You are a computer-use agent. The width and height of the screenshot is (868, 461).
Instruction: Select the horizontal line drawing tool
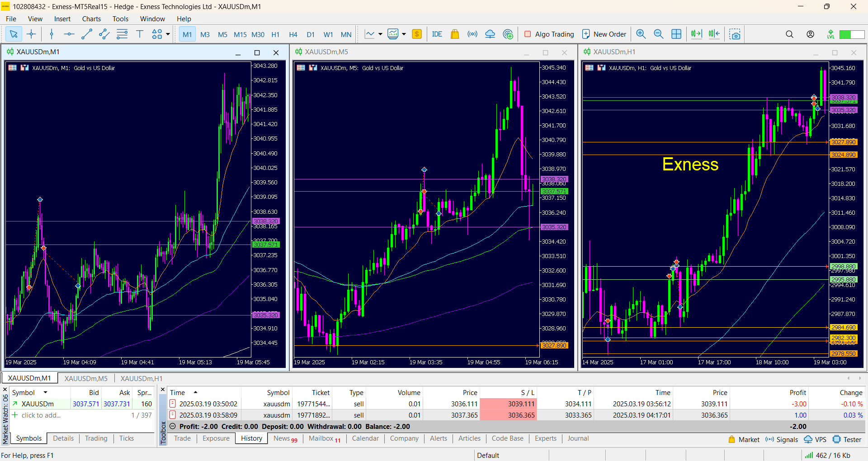coord(69,34)
